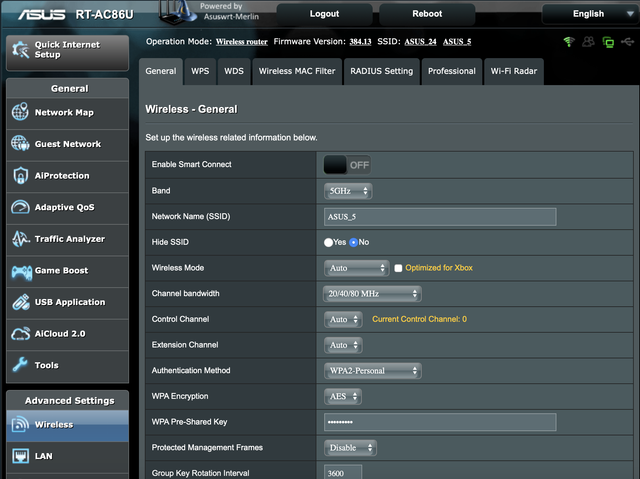Open the Adaptive QoS menu label
Screen dimensions: 640x479
click(x=64, y=207)
